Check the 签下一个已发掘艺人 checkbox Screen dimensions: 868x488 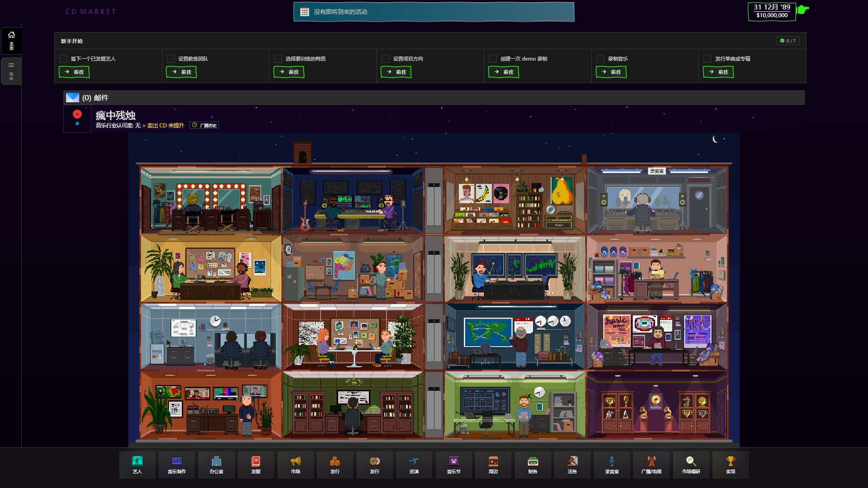63,59
